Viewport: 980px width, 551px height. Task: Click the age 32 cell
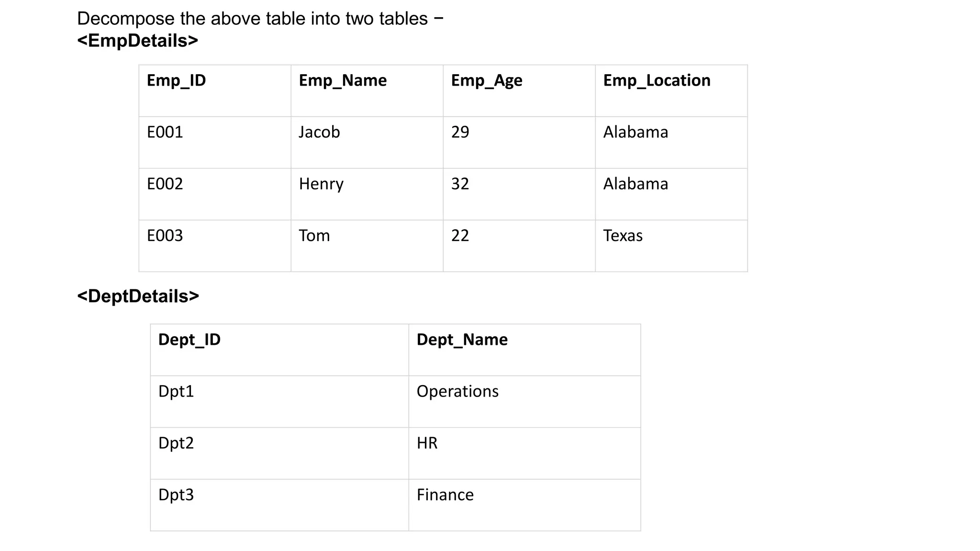[x=460, y=184]
